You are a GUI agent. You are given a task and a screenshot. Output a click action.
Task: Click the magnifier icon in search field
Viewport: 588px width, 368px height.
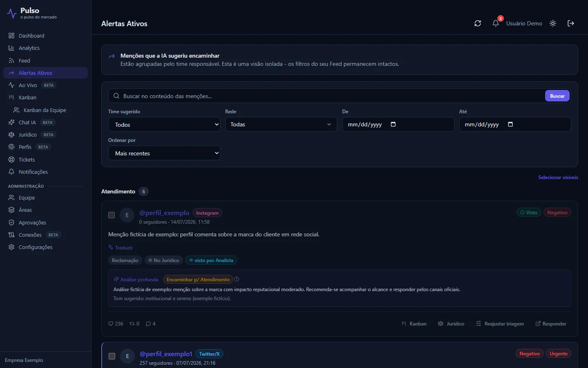pyautogui.click(x=116, y=96)
